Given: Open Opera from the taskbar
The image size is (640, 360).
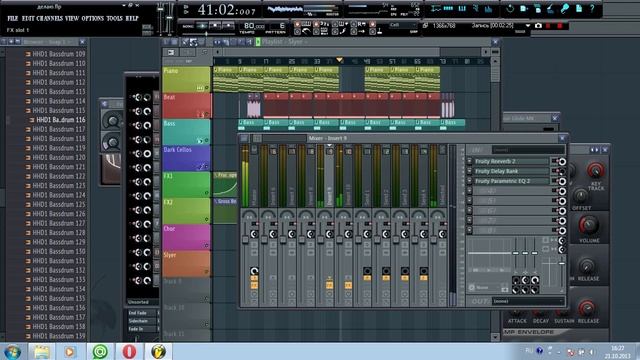Looking at the screenshot, I should [x=129, y=351].
